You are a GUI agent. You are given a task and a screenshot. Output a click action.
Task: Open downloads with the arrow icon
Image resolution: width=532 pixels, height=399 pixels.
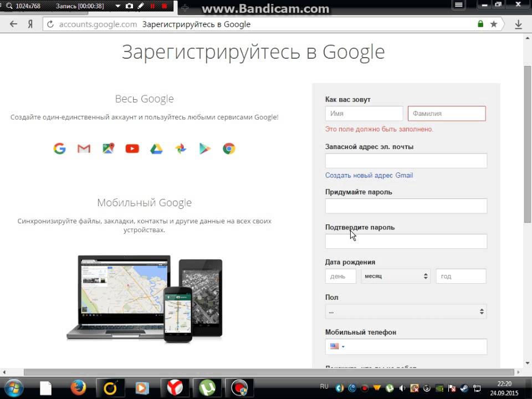point(519,24)
